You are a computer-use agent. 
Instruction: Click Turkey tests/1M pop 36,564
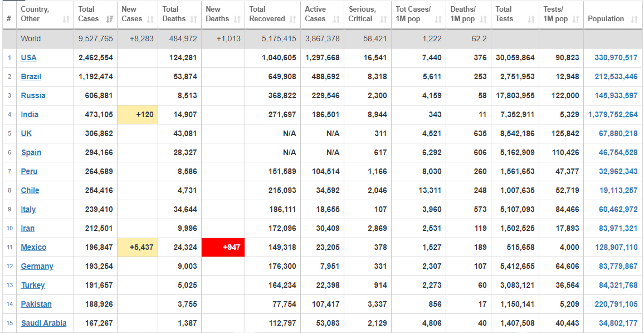point(567,285)
